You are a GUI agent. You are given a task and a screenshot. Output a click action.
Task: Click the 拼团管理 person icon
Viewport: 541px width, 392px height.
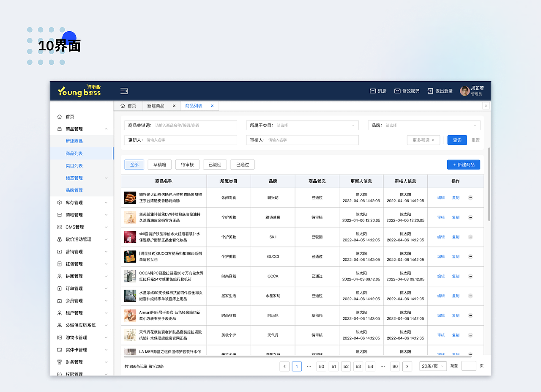(x=60, y=276)
